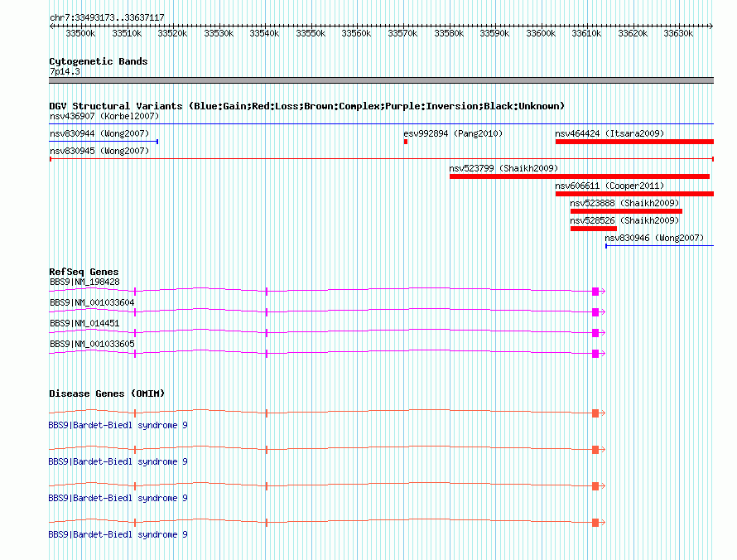The width and height of the screenshot is (737, 560).
Task: Click nsv523799 (Shaikh2009) label
Action: 503,168
